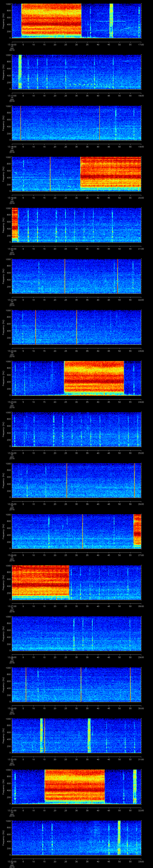Open the spectrogram starting at 13:21:00
The width and height of the screenshot is (153, 868).
pos(76,276)
